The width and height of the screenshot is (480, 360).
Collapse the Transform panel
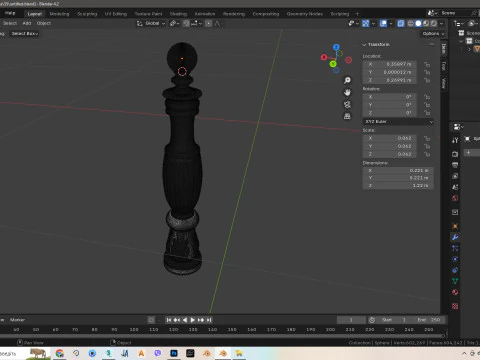coord(364,45)
